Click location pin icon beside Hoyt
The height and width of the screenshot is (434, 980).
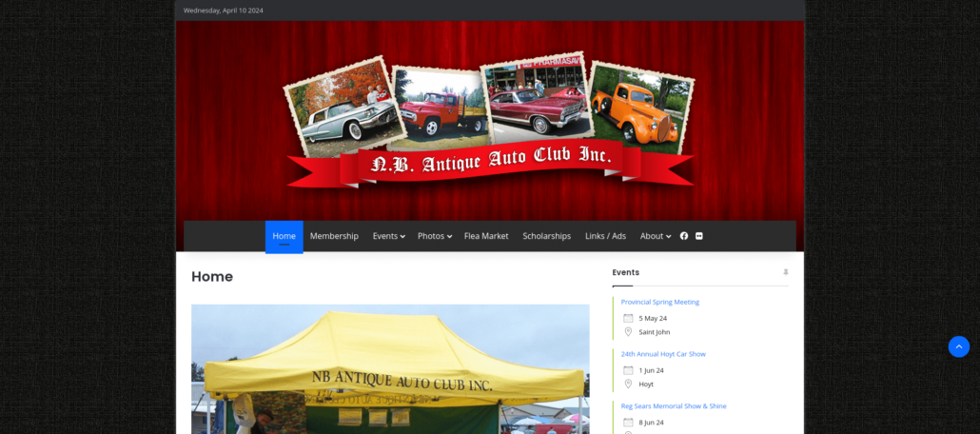(x=628, y=385)
